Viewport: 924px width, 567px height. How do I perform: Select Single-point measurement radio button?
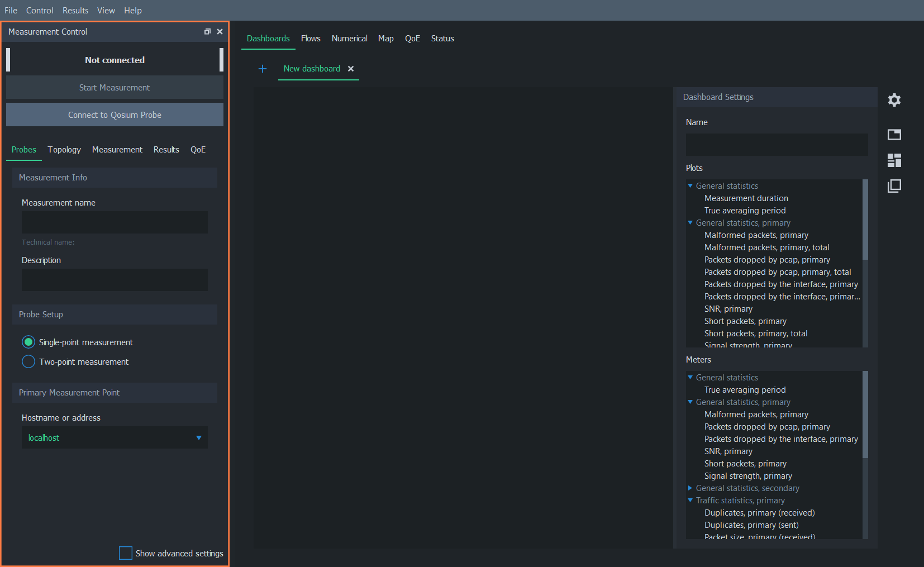[28, 342]
